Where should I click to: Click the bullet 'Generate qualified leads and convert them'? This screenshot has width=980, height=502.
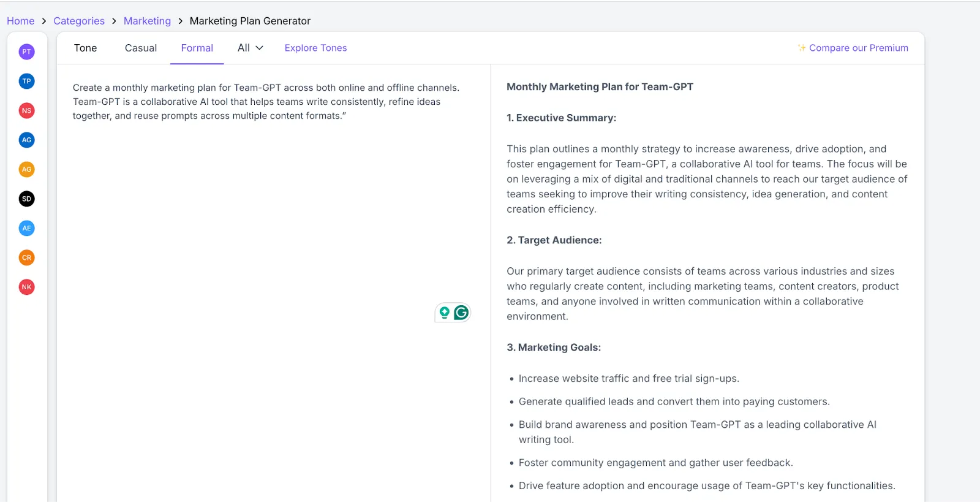coord(674,401)
